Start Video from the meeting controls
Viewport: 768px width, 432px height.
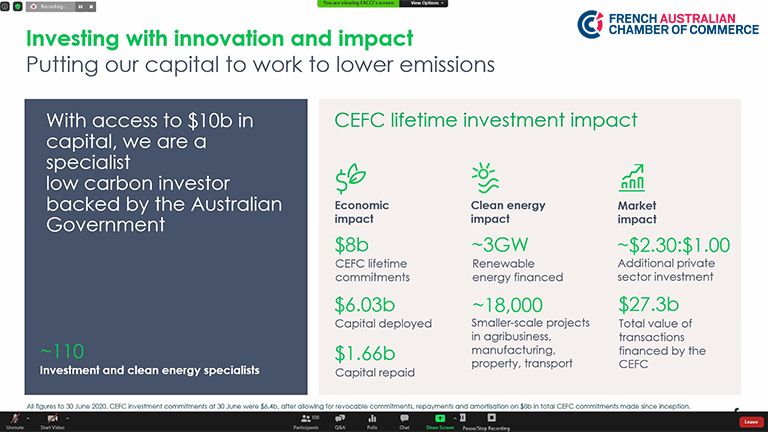pyautogui.click(x=52, y=420)
